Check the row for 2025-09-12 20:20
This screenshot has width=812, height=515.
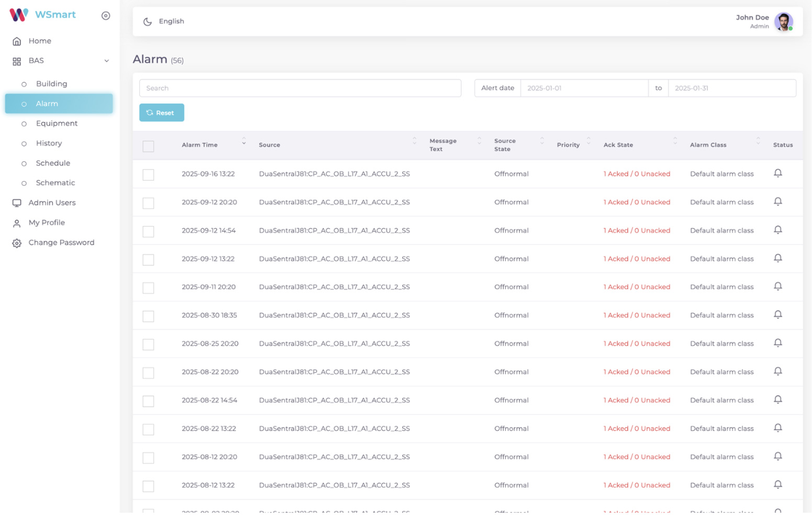[149, 203]
